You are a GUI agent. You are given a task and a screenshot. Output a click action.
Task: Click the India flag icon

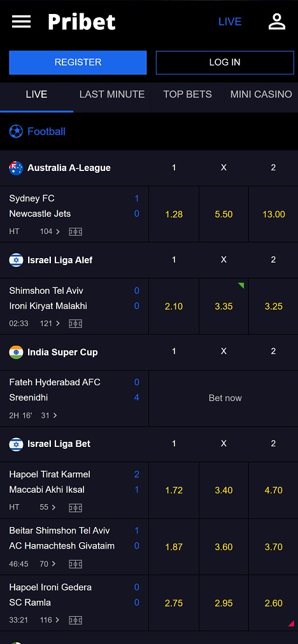click(16, 352)
